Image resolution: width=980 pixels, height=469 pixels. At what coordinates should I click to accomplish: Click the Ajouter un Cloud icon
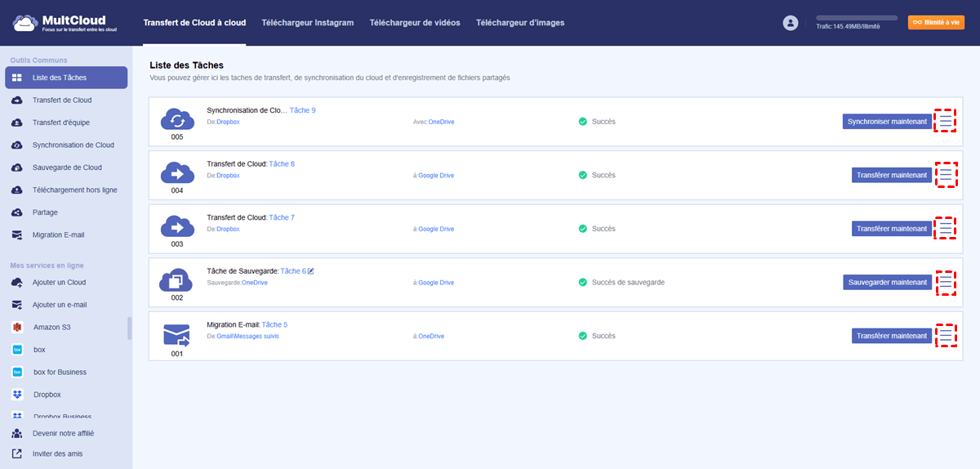[x=17, y=283]
